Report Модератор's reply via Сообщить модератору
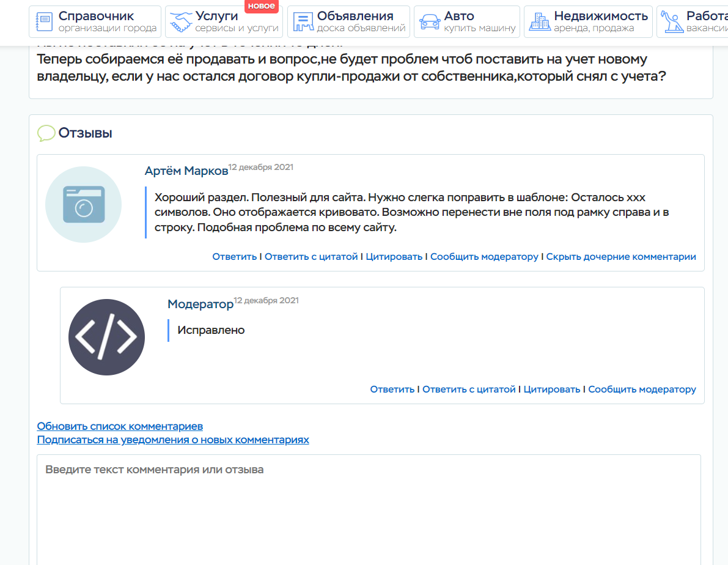The height and width of the screenshot is (565, 728). (642, 390)
